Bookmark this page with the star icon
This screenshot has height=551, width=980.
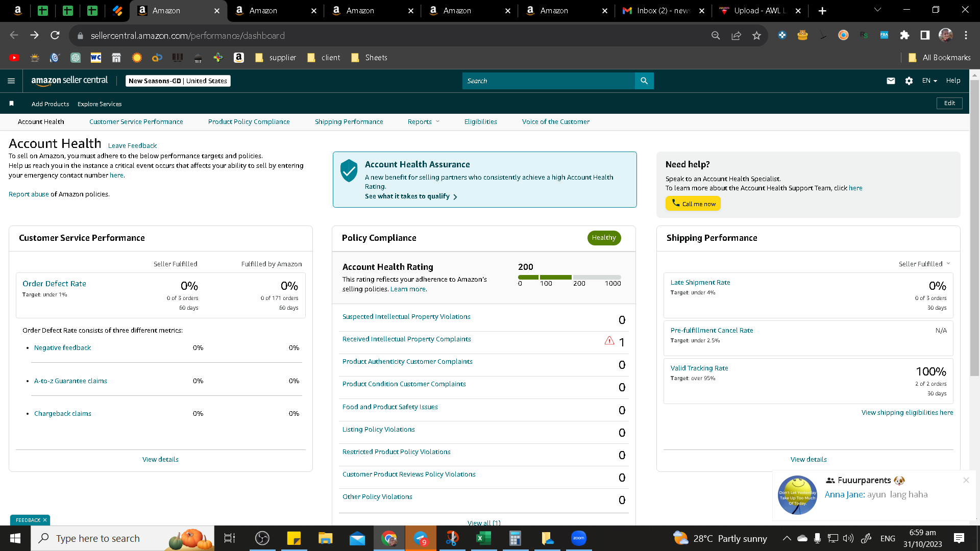[756, 35]
